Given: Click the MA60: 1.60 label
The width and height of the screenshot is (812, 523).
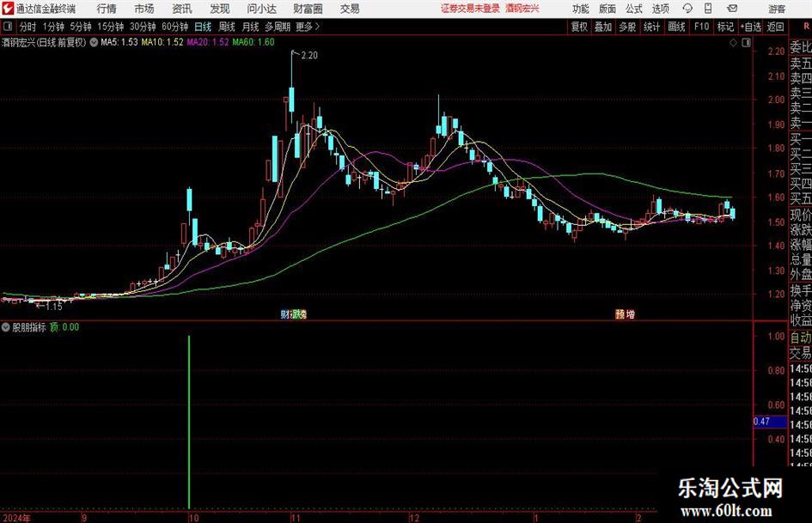Looking at the screenshot, I should click(253, 42).
